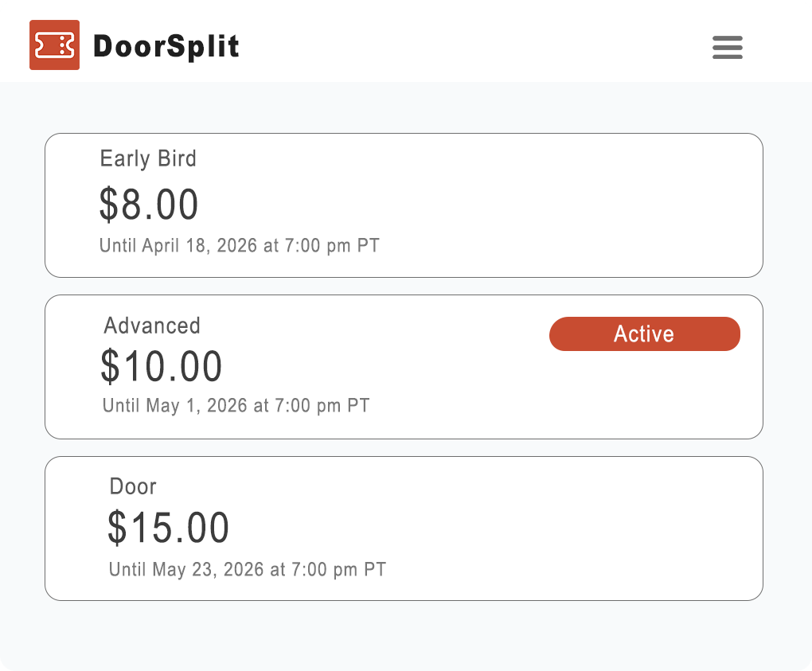Click empty area below the Active badge
This screenshot has height=671, width=812.
(645, 394)
